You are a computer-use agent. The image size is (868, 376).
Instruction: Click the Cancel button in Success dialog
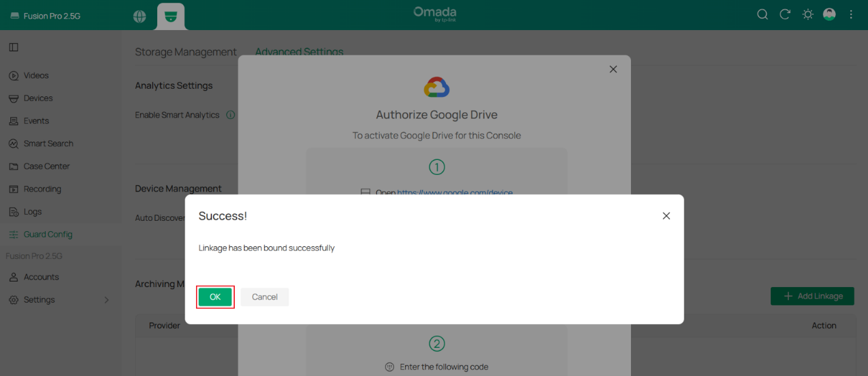[x=264, y=297]
